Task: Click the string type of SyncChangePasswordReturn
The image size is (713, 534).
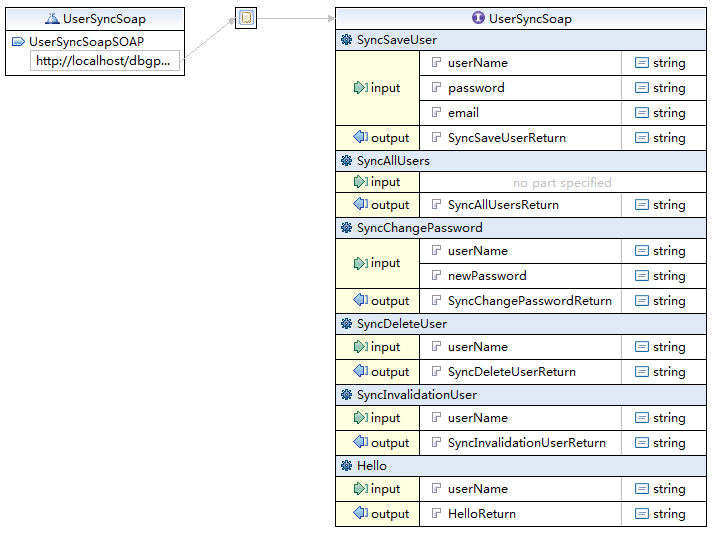Action: 669,301
